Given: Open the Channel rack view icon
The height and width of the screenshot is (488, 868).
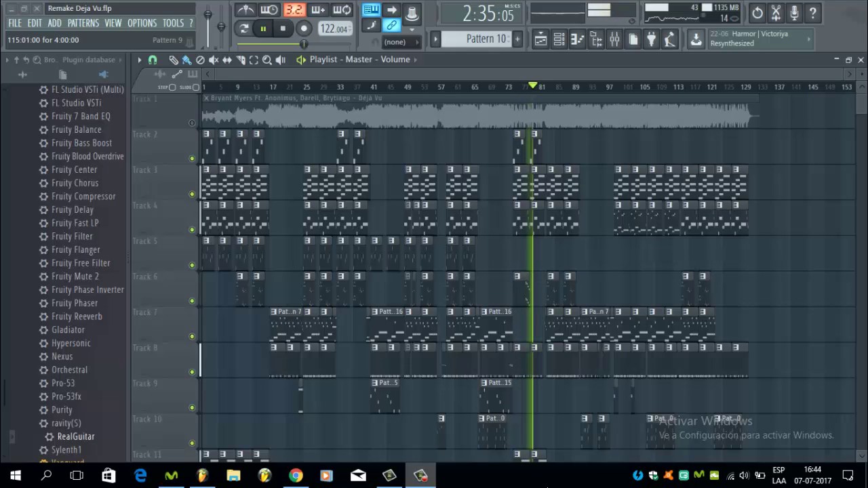Looking at the screenshot, I should click(559, 39).
